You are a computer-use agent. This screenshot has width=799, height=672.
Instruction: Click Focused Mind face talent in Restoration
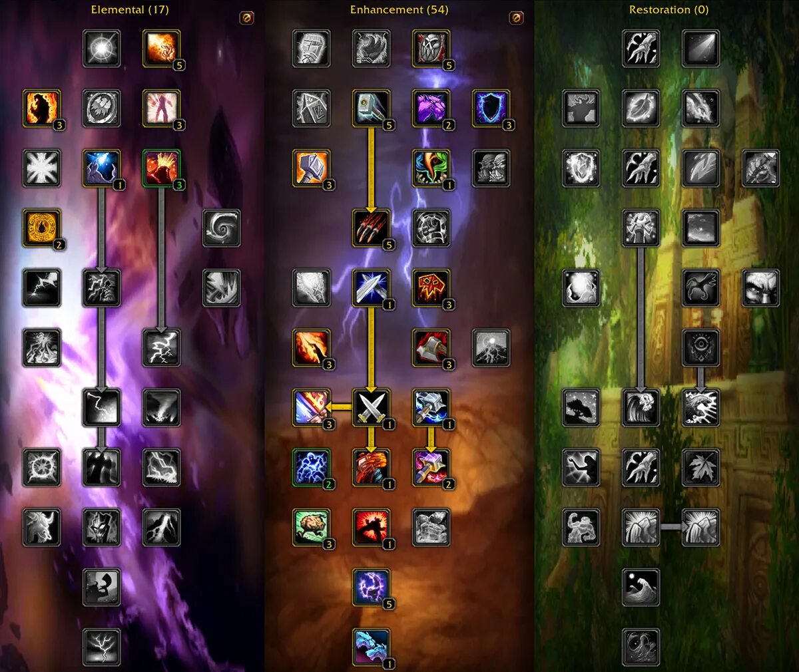tap(761, 288)
